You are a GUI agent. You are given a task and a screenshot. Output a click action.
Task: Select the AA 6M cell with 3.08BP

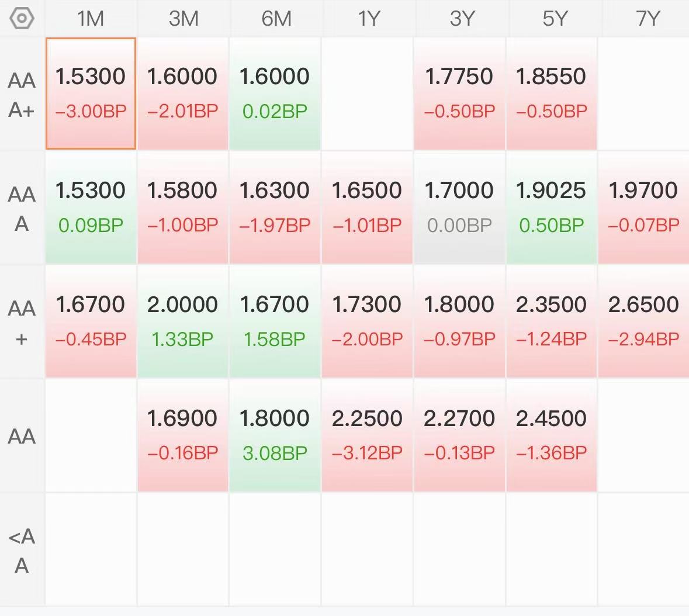click(275, 435)
